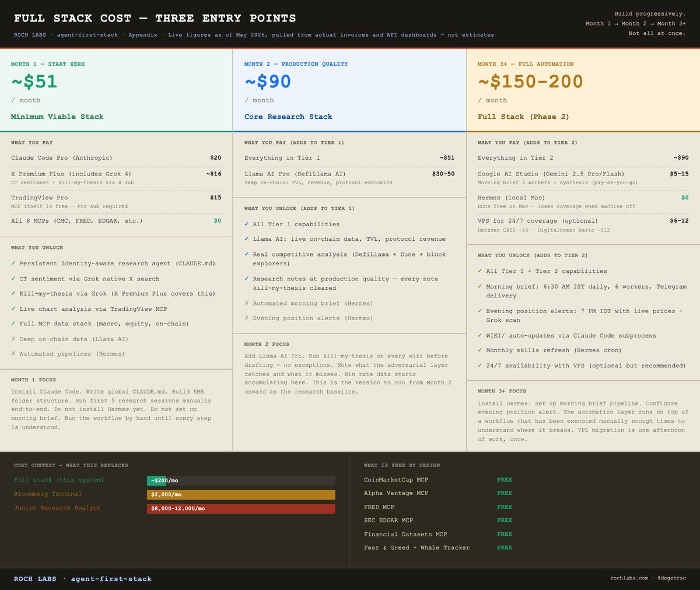Click the red '$8,000-12,000/mo' analyst bar

[241, 508]
